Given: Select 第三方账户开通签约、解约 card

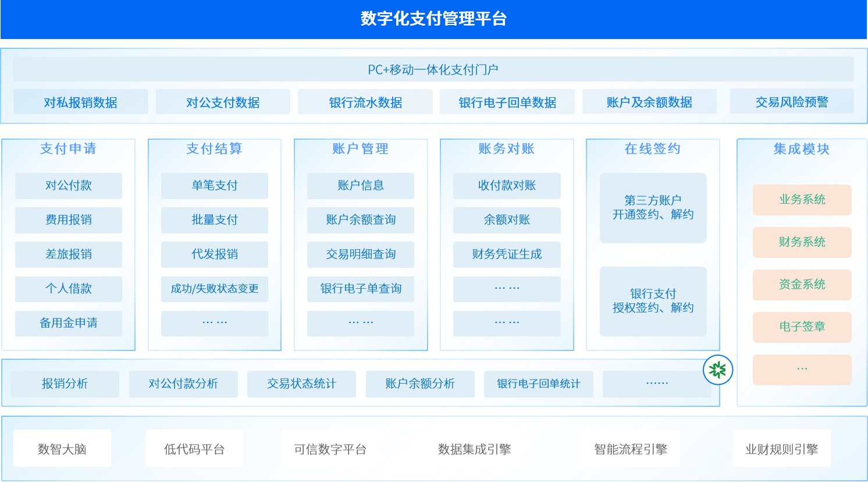Looking at the screenshot, I should coord(653,208).
